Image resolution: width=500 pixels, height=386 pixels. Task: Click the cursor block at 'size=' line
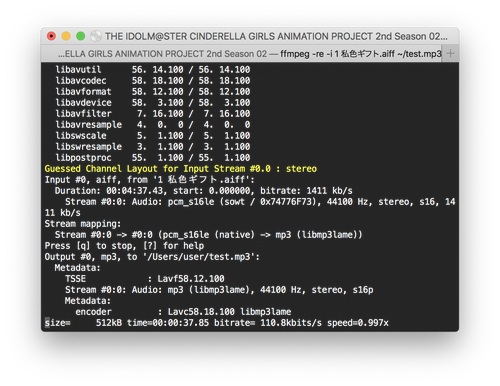(47, 323)
